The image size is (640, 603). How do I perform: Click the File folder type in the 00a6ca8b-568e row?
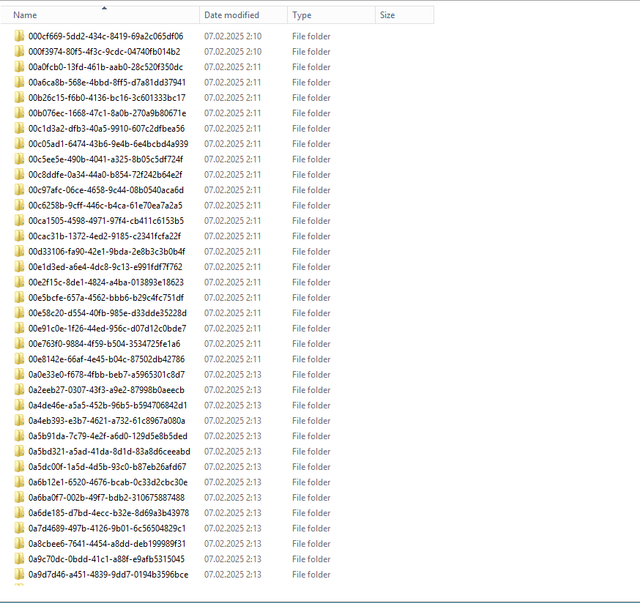tap(311, 82)
